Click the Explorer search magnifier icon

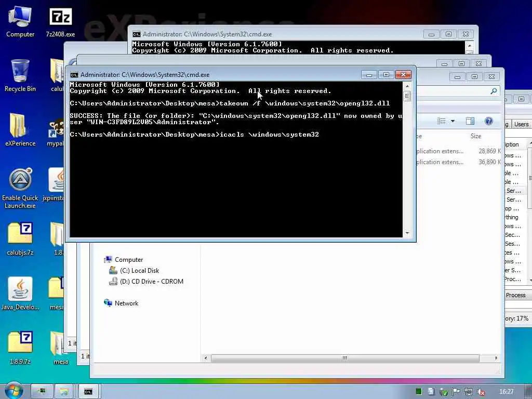tap(494, 91)
